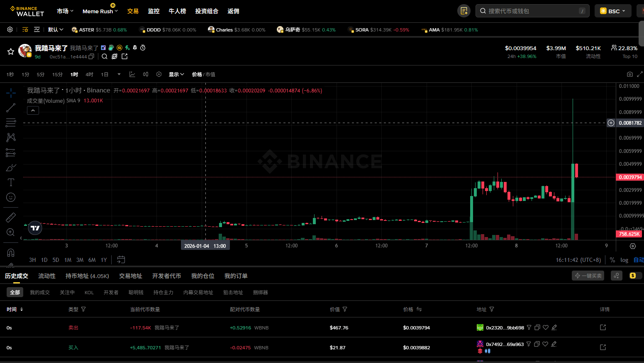Take a chart snapshot with the camera icon
This screenshot has height=363, width=644.
(630, 74)
